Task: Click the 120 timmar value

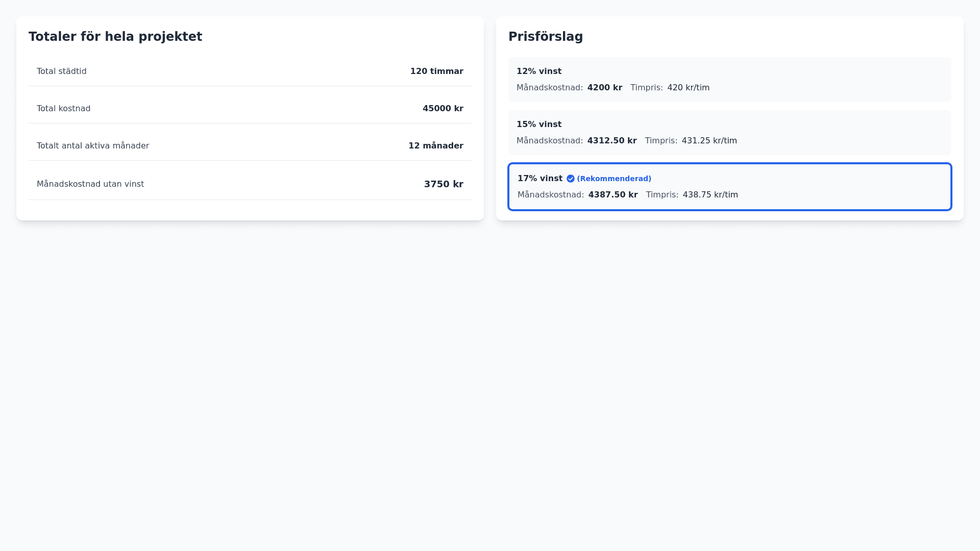Action: point(436,71)
